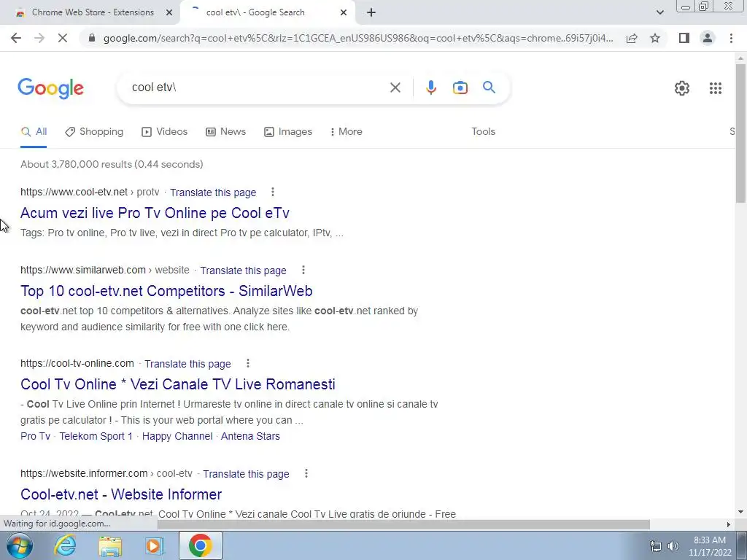Open the Pro Tv sitelink
The width and height of the screenshot is (747, 560).
pyautogui.click(x=35, y=436)
